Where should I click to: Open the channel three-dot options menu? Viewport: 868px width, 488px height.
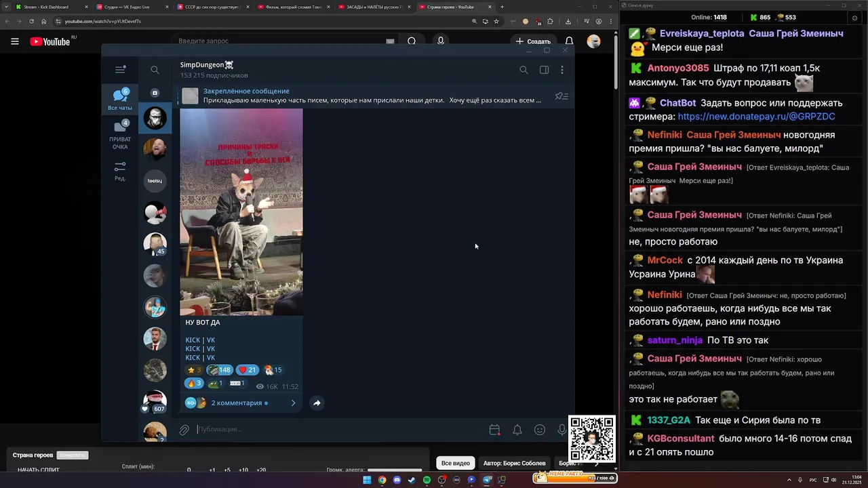561,70
